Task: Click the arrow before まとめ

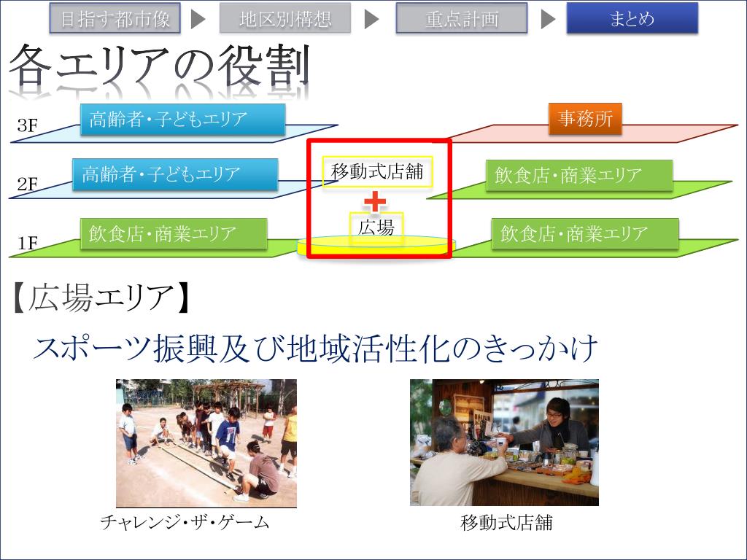Action: [549, 19]
